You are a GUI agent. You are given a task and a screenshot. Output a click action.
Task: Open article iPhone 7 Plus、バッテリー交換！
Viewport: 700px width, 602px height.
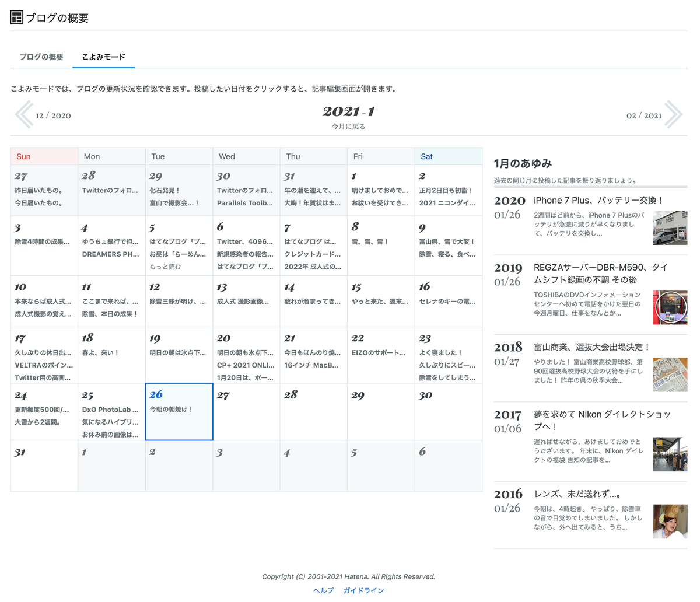tap(599, 201)
